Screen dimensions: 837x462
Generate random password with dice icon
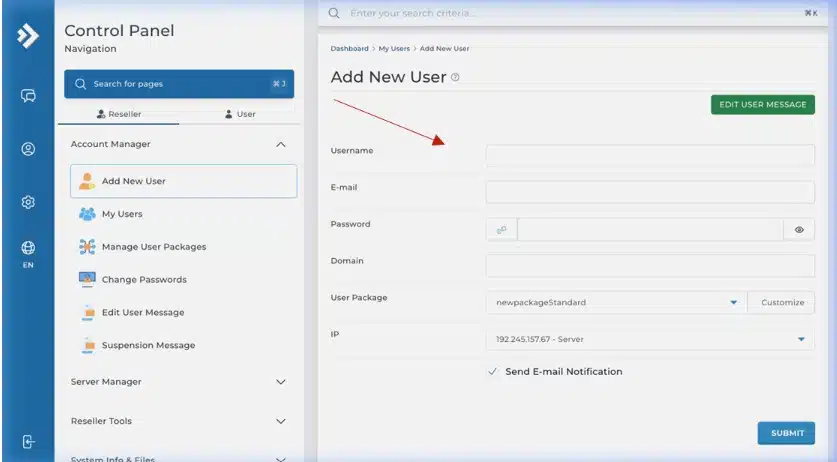pyautogui.click(x=501, y=230)
